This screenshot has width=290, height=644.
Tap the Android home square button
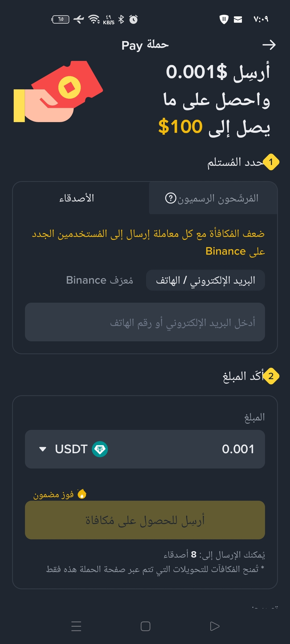(145, 626)
